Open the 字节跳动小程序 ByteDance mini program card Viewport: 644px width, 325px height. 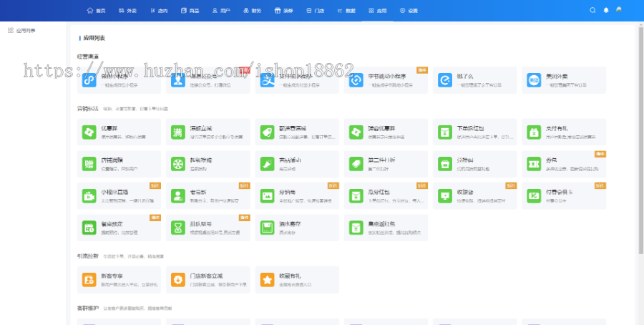coord(386,80)
